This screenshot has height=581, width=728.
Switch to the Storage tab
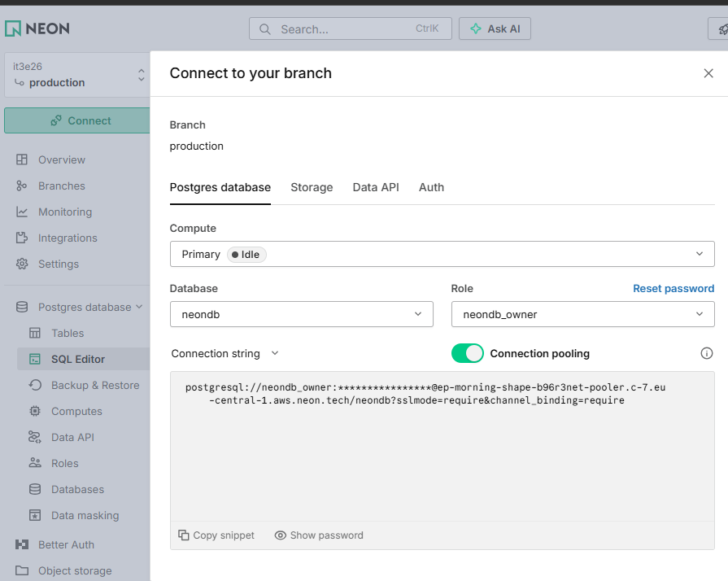pos(312,187)
